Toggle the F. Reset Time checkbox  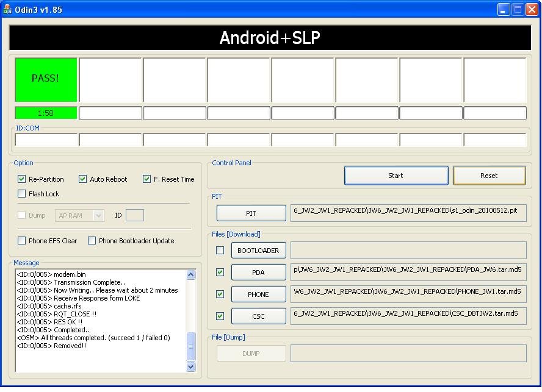click(x=146, y=179)
